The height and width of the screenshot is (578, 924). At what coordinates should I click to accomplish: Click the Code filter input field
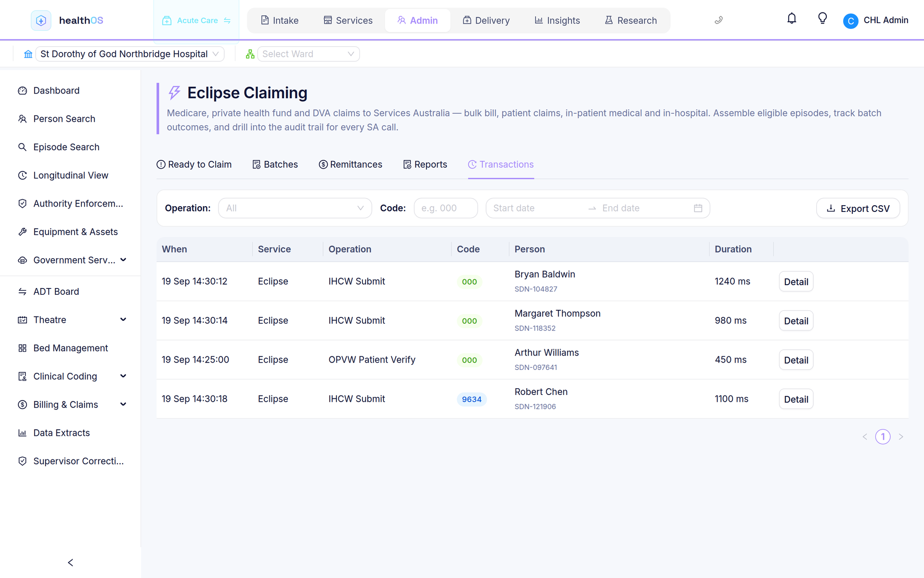[x=446, y=208]
